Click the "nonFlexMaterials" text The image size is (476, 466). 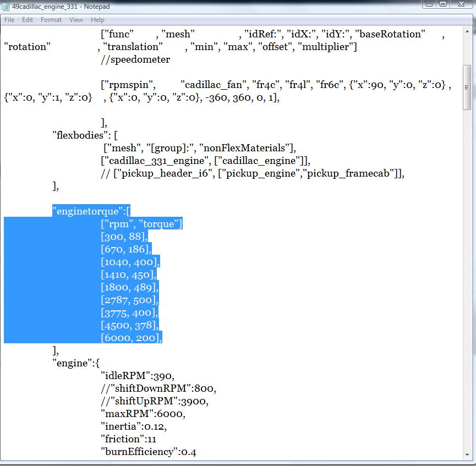[244, 148]
